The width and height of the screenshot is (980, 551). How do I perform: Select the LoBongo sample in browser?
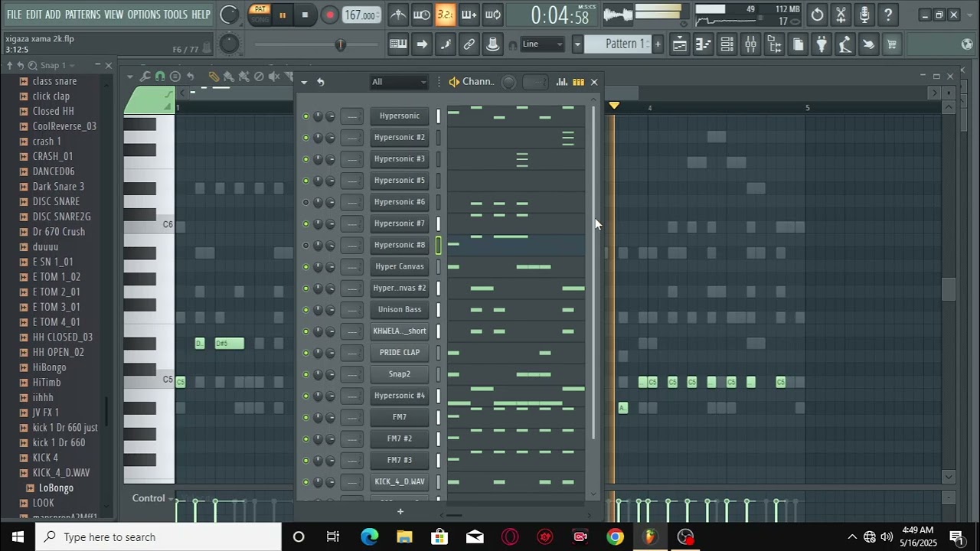point(56,488)
